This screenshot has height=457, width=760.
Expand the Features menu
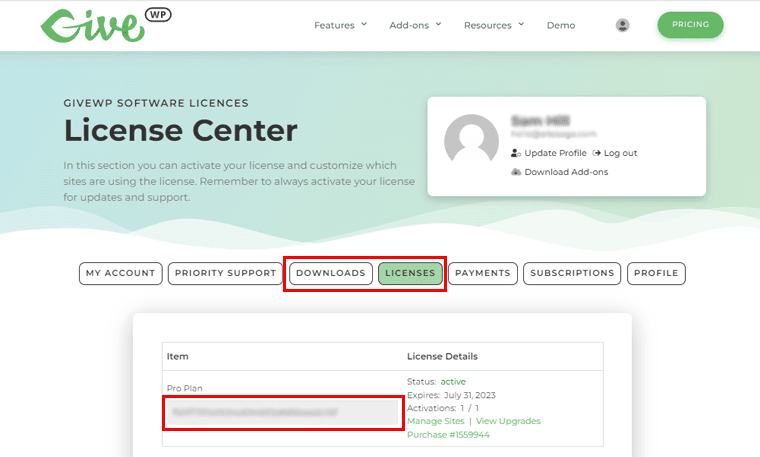340,25
